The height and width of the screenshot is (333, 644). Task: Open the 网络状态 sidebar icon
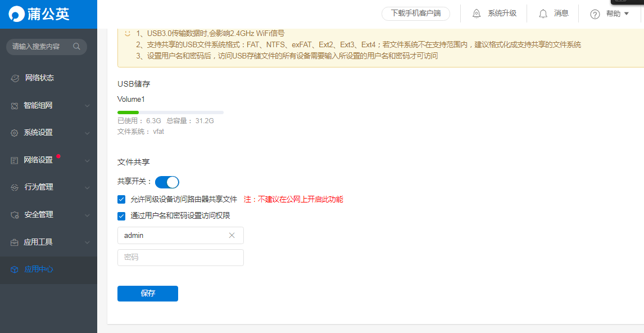tap(15, 78)
